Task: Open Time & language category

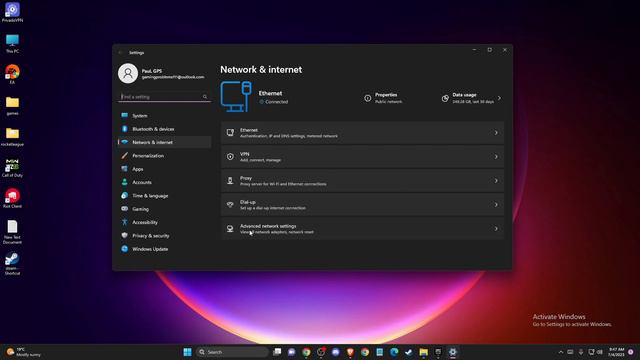Action: pyautogui.click(x=164, y=196)
